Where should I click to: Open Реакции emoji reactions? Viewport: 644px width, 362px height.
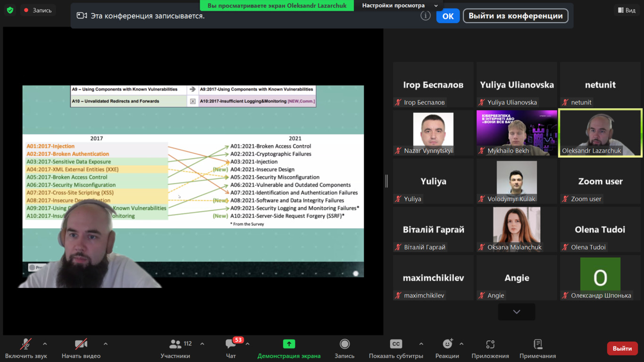[x=447, y=348]
